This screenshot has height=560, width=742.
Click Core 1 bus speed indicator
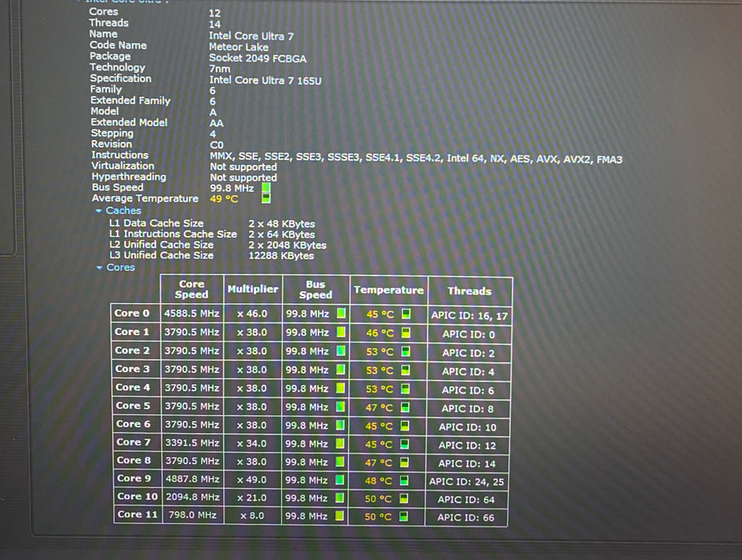pos(341,332)
